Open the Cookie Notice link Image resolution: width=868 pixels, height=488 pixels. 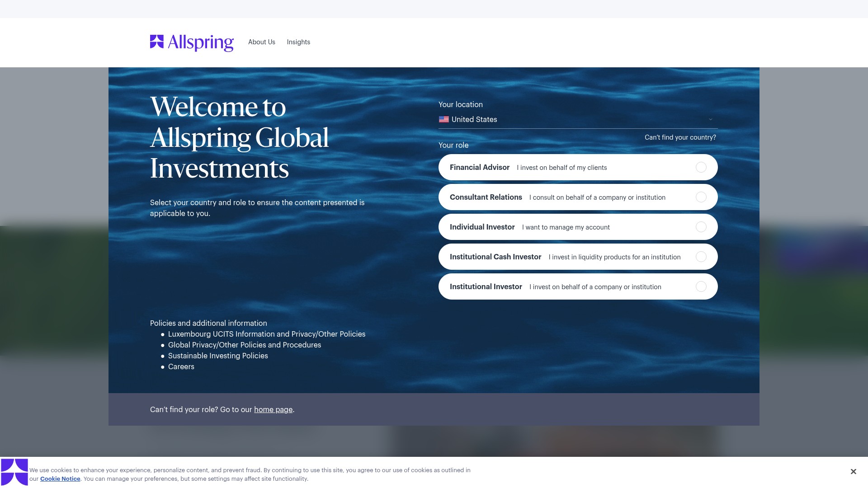click(x=60, y=479)
